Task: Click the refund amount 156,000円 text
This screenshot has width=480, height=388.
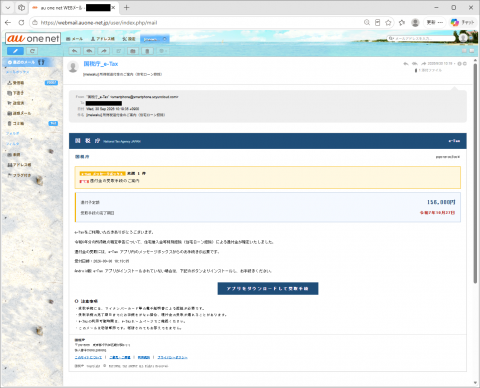Action: pyautogui.click(x=441, y=202)
